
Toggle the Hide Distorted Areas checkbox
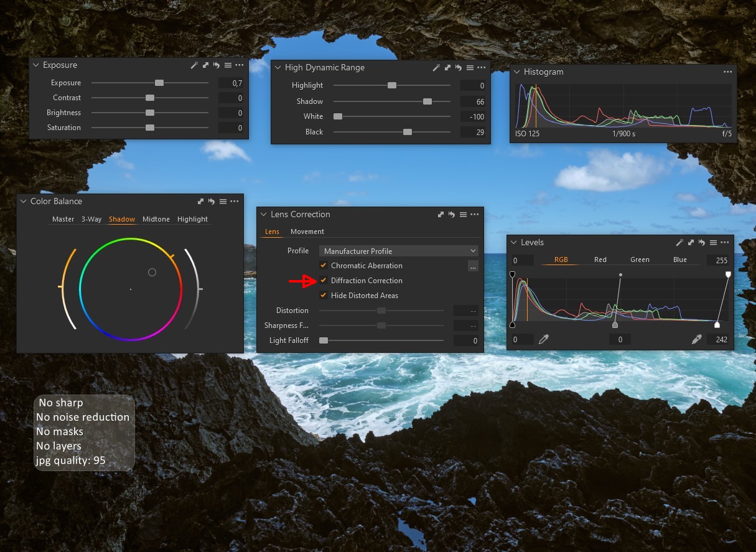[324, 296]
